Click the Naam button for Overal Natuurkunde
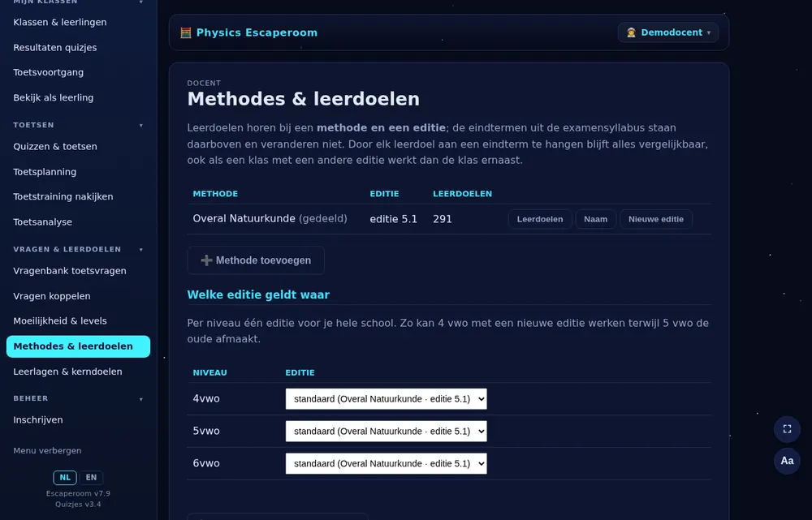Image resolution: width=812 pixels, height=520 pixels. tap(595, 219)
